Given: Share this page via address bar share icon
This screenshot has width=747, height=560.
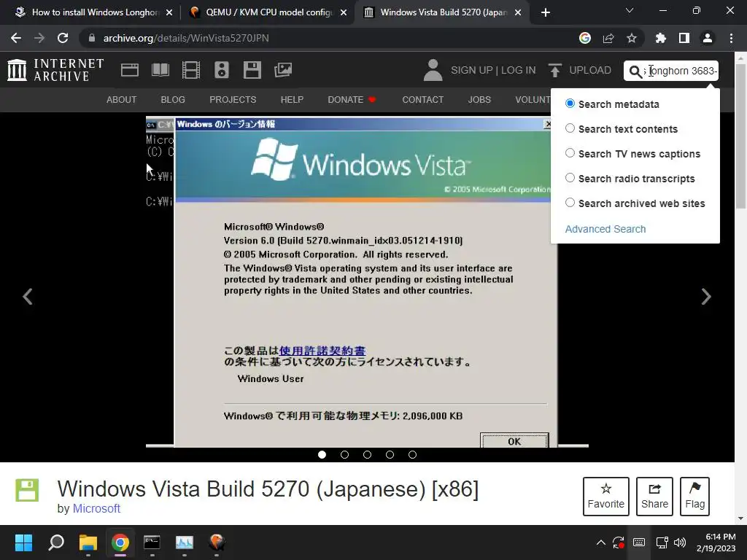Looking at the screenshot, I should (x=608, y=38).
